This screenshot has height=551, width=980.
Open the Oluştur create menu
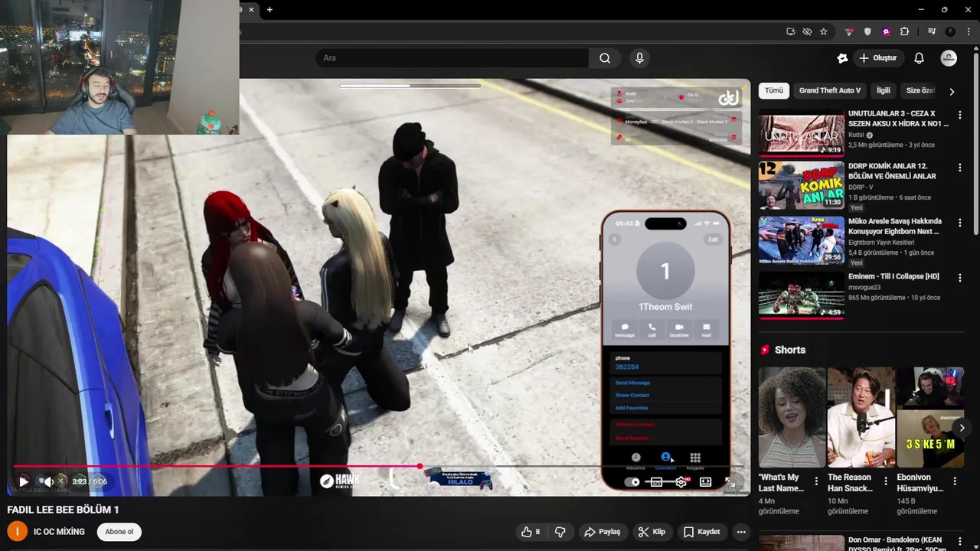pos(877,58)
